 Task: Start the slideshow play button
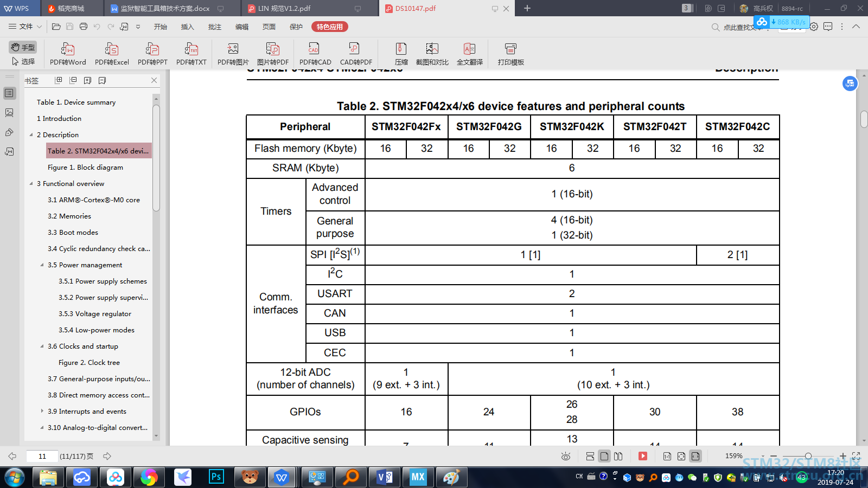coord(643,457)
